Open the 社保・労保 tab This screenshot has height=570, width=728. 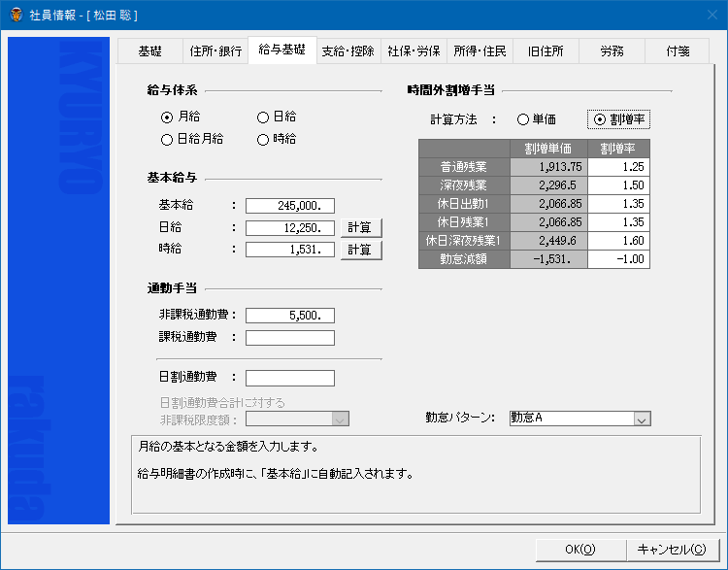[x=414, y=51]
